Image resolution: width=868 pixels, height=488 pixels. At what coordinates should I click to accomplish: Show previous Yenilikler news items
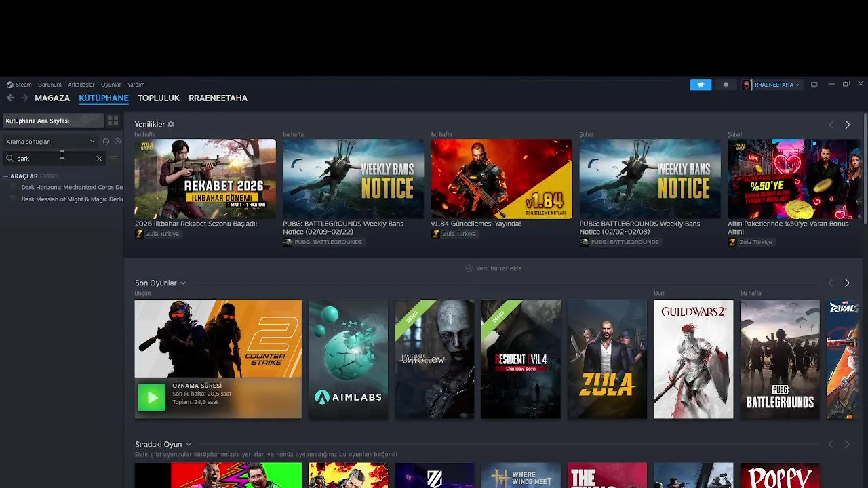[x=831, y=125]
